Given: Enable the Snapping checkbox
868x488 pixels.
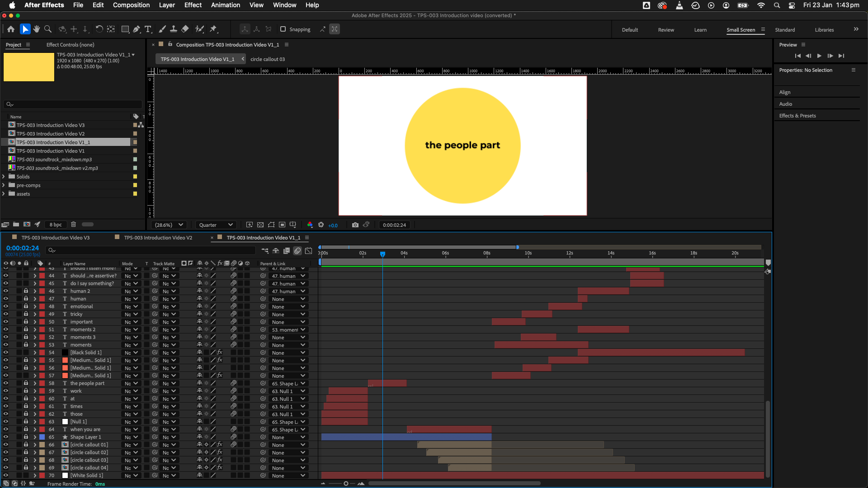Looking at the screenshot, I should point(283,29).
